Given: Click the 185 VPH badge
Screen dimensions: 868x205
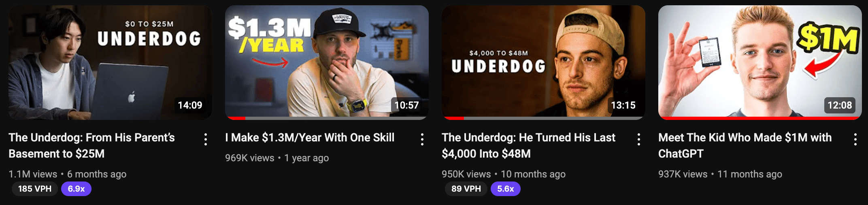Looking at the screenshot, I should (35, 189).
